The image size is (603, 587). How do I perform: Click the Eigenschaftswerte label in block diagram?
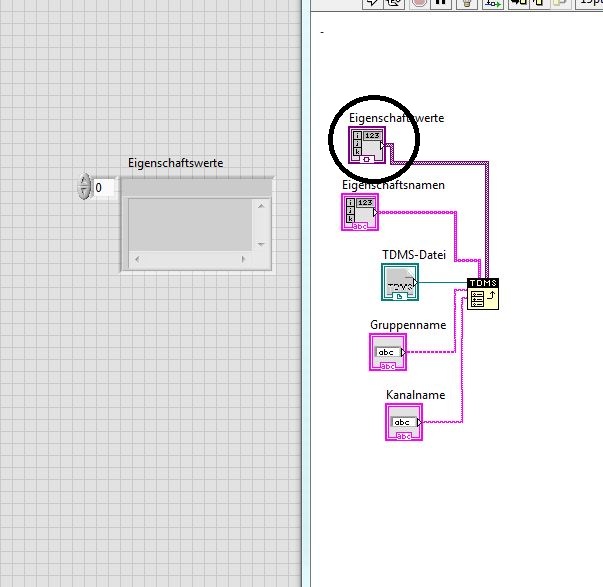tap(396, 118)
